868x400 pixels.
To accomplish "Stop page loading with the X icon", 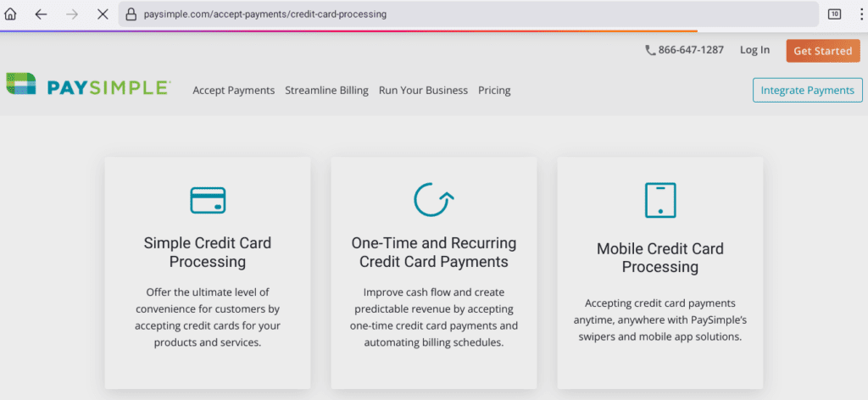I will pyautogui.click(x=102, y=14).
